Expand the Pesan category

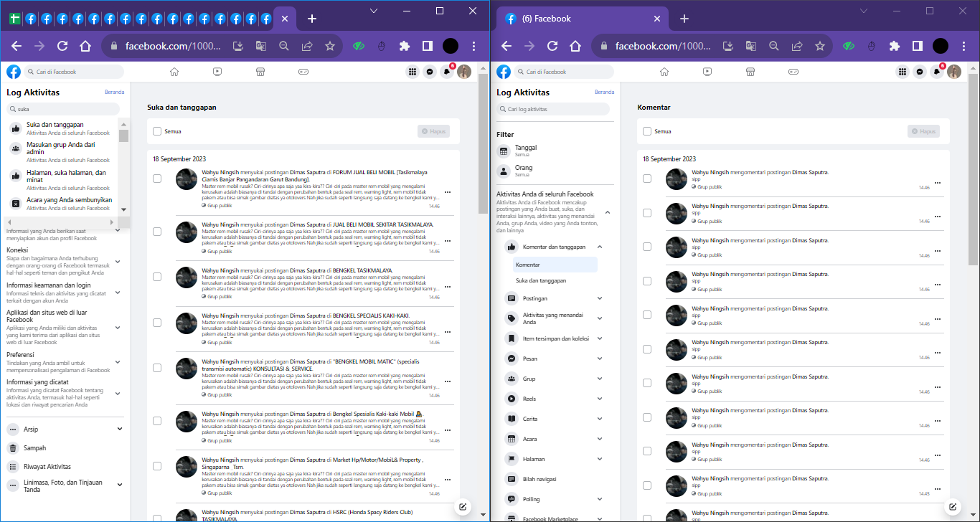[x=600, y=359]
